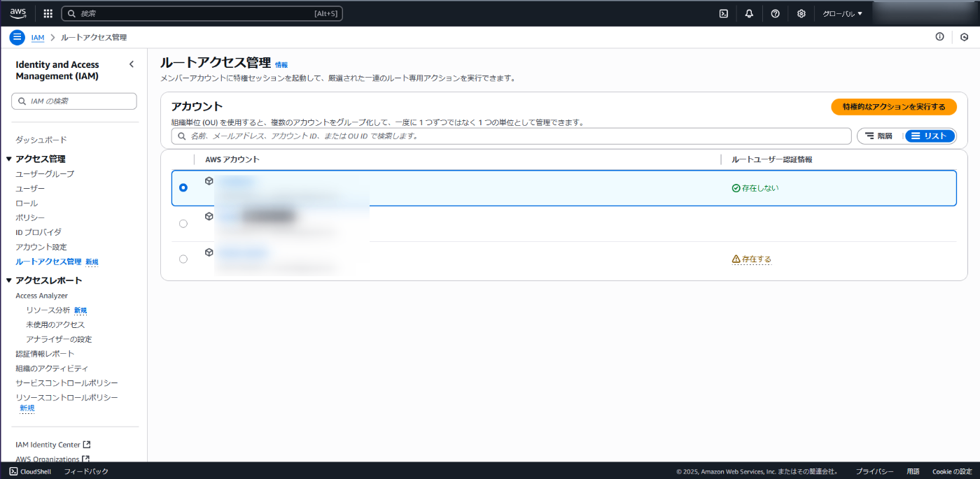Open アカウント設定 in the sidebar
The height and width of the screenshot is (479, 980).
click(41, 247)
